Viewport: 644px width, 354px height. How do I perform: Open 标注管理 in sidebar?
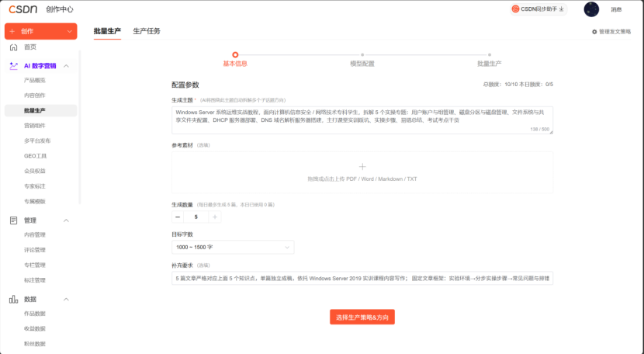(34, 280)
